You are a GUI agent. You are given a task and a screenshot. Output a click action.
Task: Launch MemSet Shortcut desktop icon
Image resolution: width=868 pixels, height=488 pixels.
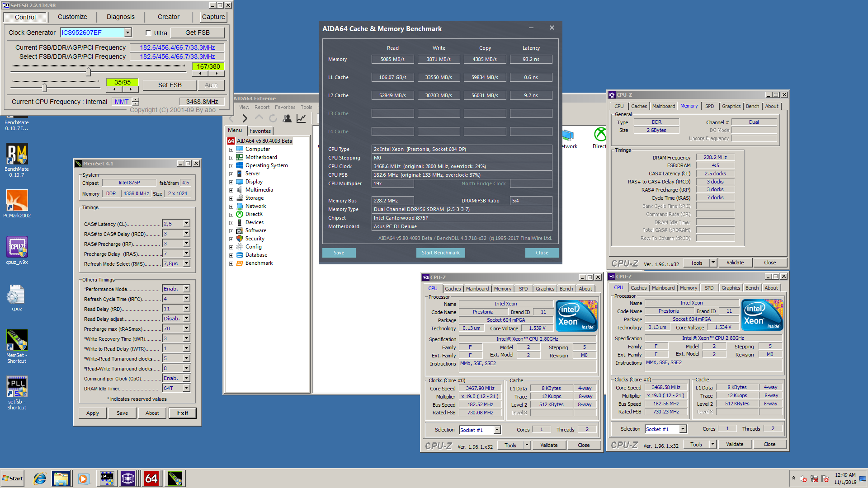click(x=17, y=346)
